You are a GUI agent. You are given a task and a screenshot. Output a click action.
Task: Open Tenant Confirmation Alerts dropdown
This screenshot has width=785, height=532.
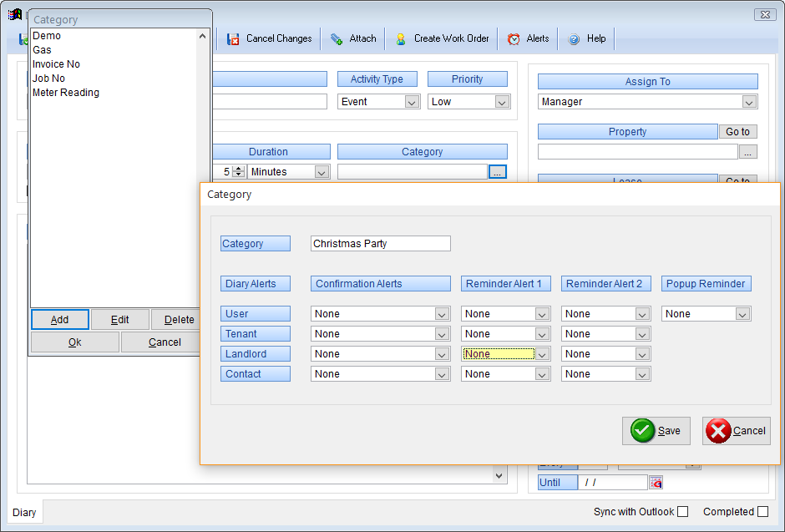[x=442, y=334]
